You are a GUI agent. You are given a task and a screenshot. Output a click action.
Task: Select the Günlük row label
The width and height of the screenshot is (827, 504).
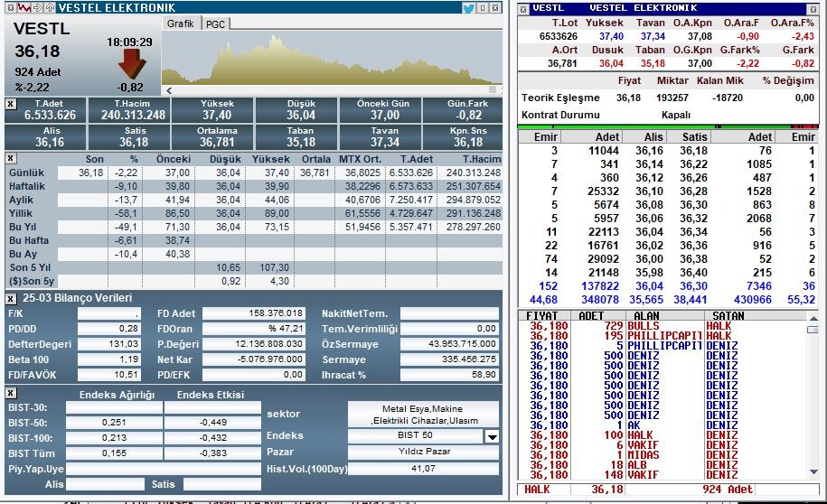[26, 173]
